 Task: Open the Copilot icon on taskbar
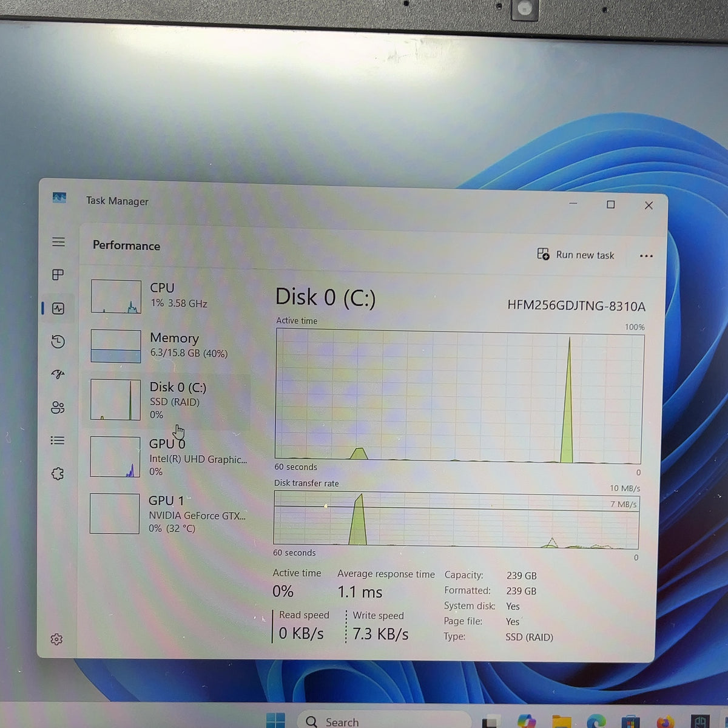pyautogui.click(x=527, y=721)
